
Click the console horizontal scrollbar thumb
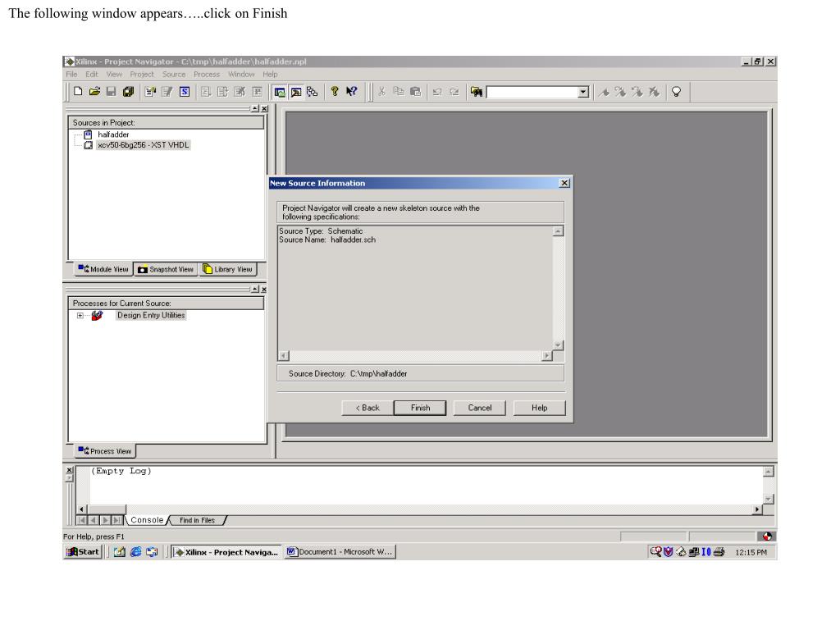[x=107, y=509]
